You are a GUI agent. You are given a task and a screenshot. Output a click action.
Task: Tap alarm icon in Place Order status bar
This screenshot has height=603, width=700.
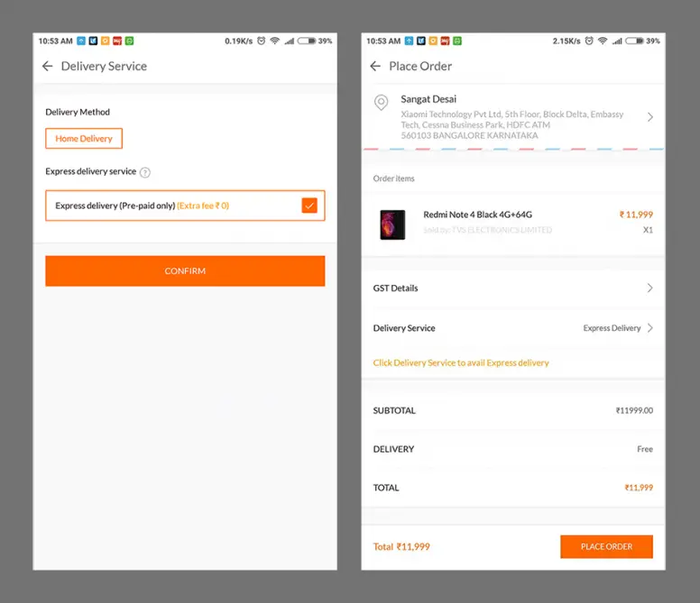pos(589,41)
